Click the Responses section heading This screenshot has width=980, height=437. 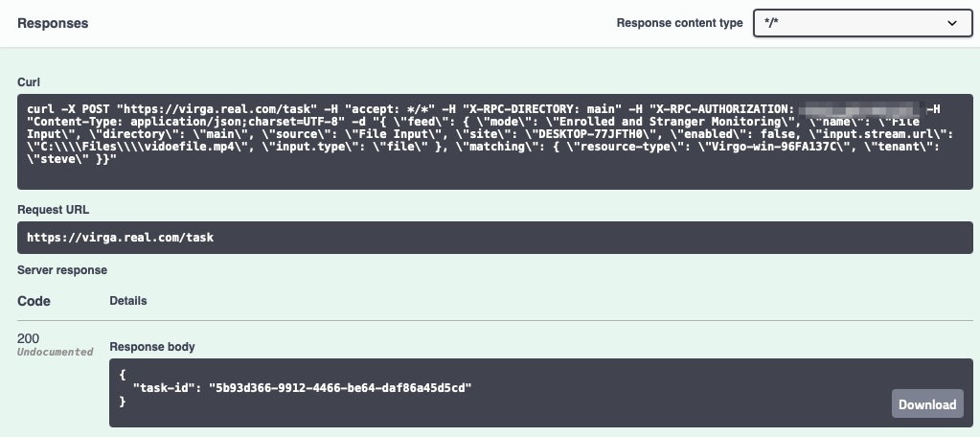coord(53,22)
